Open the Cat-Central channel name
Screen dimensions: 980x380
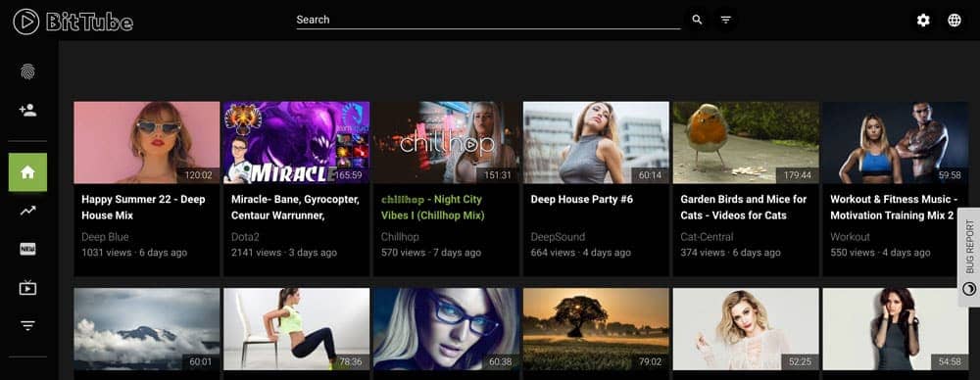coord(707,237)
